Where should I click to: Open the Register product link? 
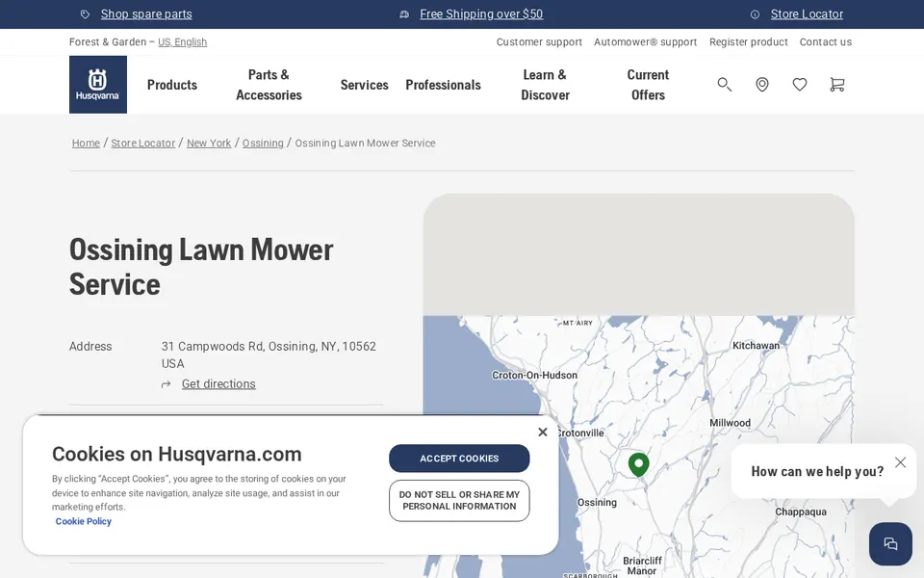pyautogui.click(x=749, y=41)
